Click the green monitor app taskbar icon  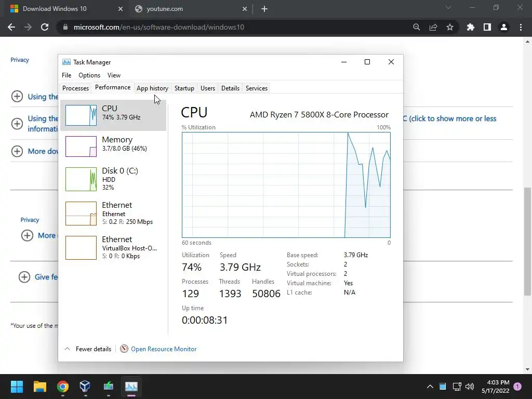(x=108, y=387)
